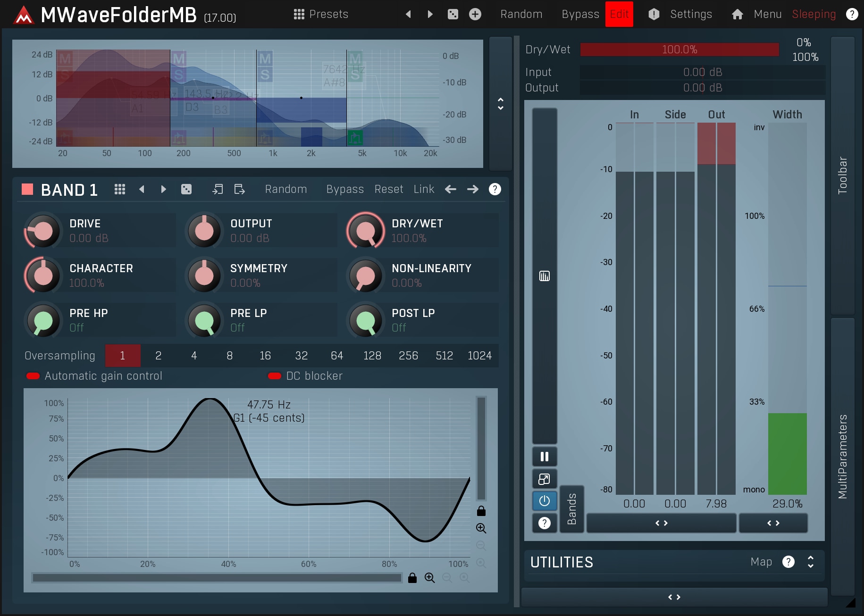This screenshot has width=864, height=616.
Task: Click the randomize dice icon in top bar
Action: click(x=453, y=14)
